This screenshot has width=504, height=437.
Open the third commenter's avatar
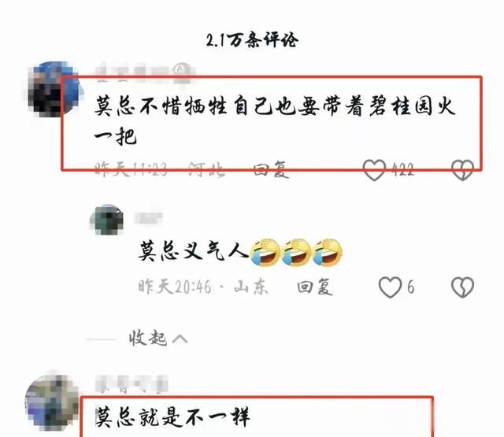(52, 403)
